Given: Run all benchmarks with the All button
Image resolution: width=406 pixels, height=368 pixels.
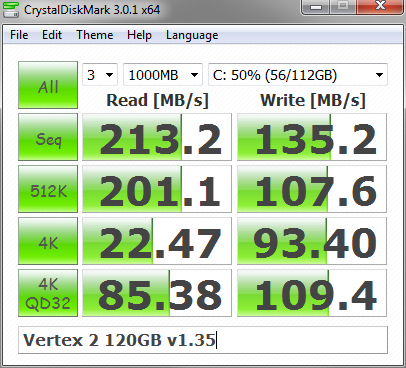Looking at the screenshot, I should [48, 85].
